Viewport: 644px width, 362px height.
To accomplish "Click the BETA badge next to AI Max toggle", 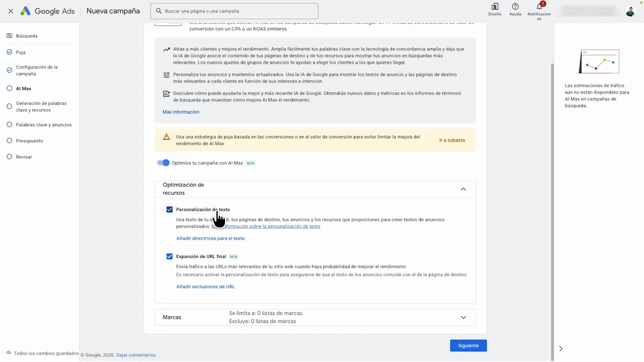I will [251, 163].
